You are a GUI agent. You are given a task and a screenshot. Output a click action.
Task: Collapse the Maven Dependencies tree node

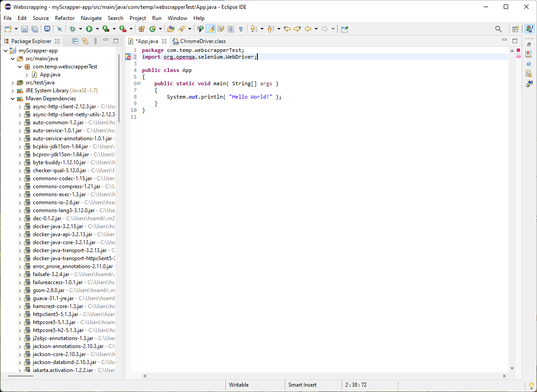[12, 99]
